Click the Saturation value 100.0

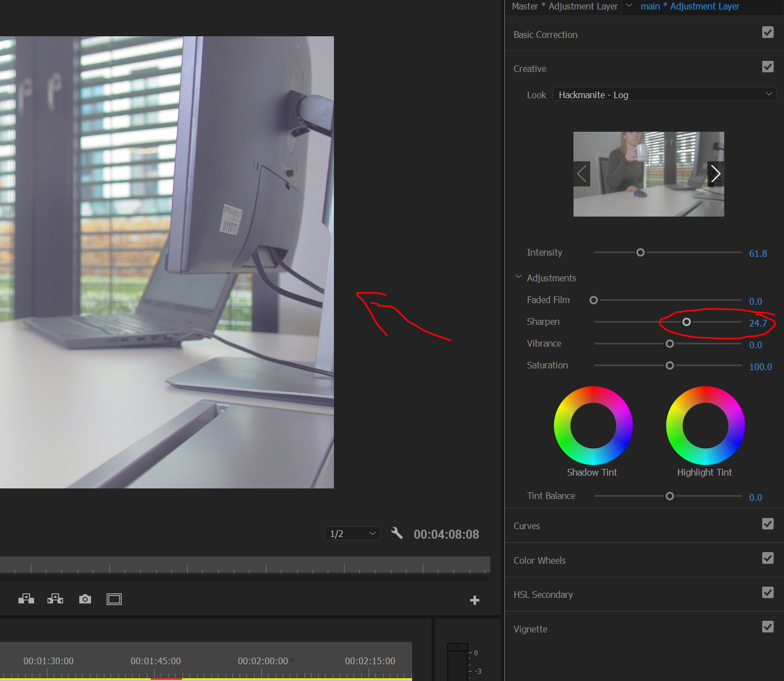point(761,367)
